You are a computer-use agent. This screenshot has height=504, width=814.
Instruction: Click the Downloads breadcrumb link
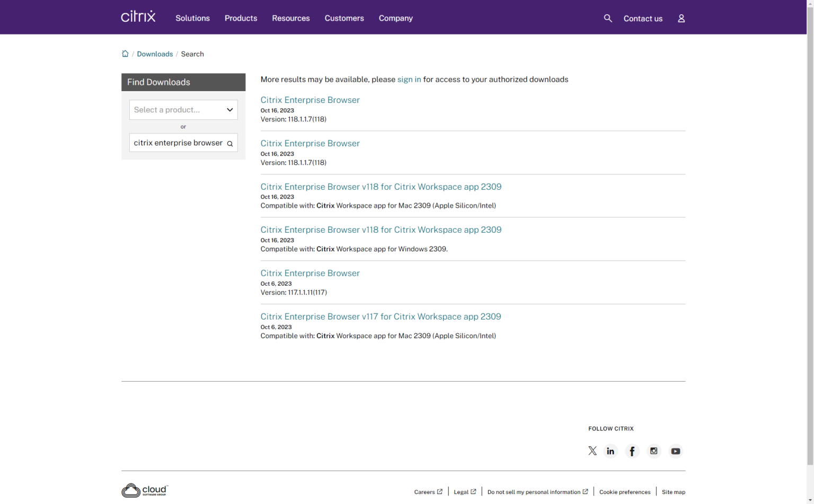click(155, 54)
